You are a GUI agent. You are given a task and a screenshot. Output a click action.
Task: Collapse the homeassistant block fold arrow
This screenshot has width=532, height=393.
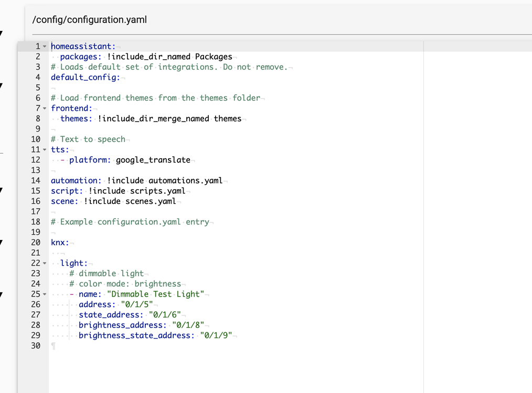pos(45,47)
